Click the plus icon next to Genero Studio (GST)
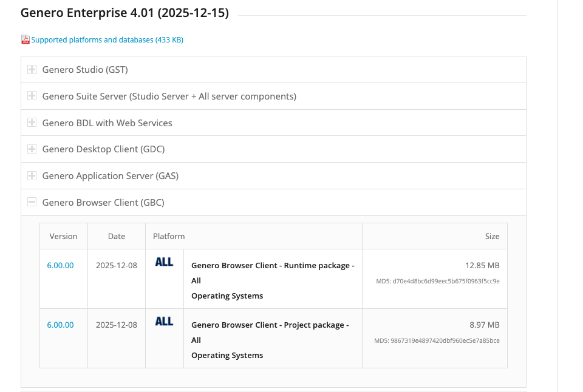Viewport: 583px width, 392px height. [32, 70]
